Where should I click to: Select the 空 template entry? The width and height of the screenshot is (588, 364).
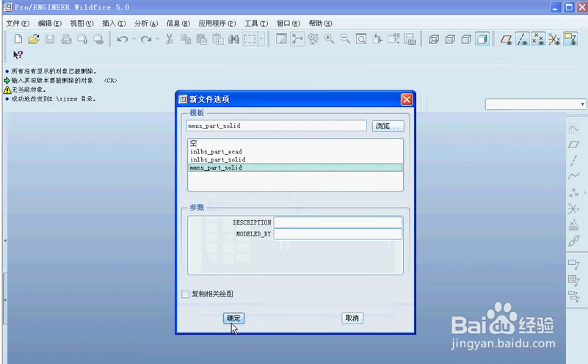[x=296, y=143]
